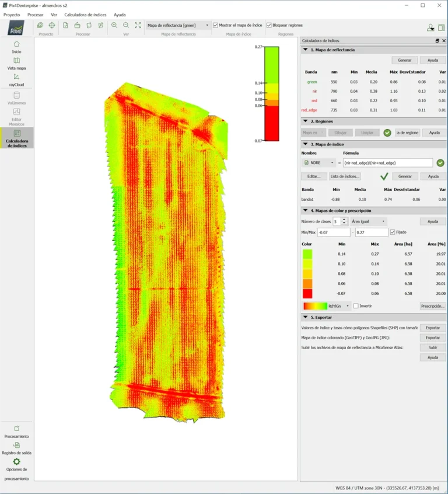This screenshot has height=494, width=448.
Task: Toggle the Invertir checkbox
Action: (x=356, y=306)
